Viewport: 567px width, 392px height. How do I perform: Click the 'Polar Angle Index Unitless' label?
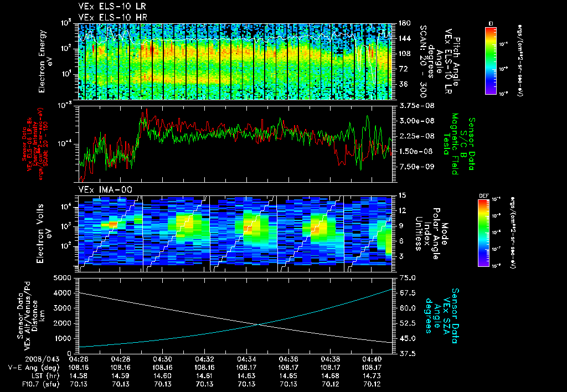[427, 234]
